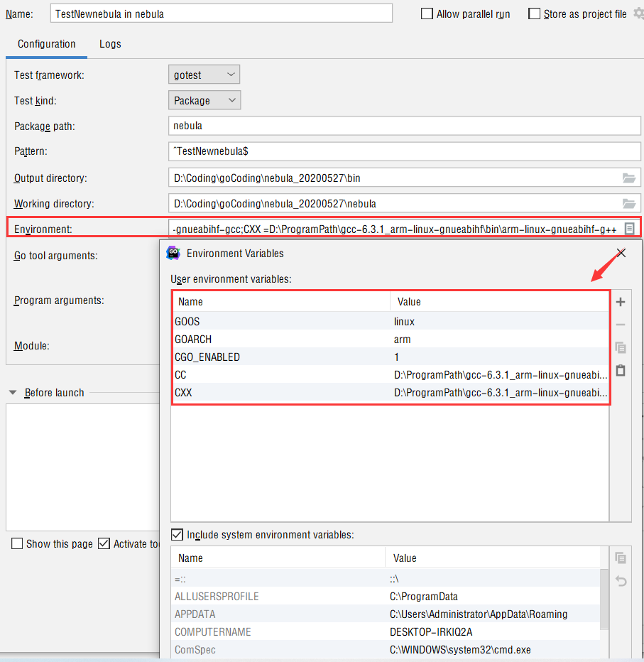The height and width of the screenshot is (662, 644).
Task: Select the COMPUTERNAME system variable row
Action: (386, 631)
